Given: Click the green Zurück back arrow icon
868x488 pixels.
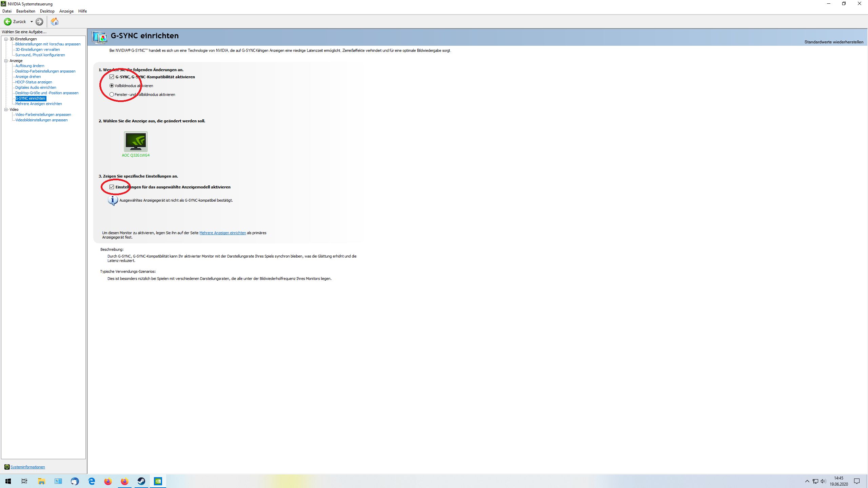Looking at the screenshot, I should tap(7, 22).
